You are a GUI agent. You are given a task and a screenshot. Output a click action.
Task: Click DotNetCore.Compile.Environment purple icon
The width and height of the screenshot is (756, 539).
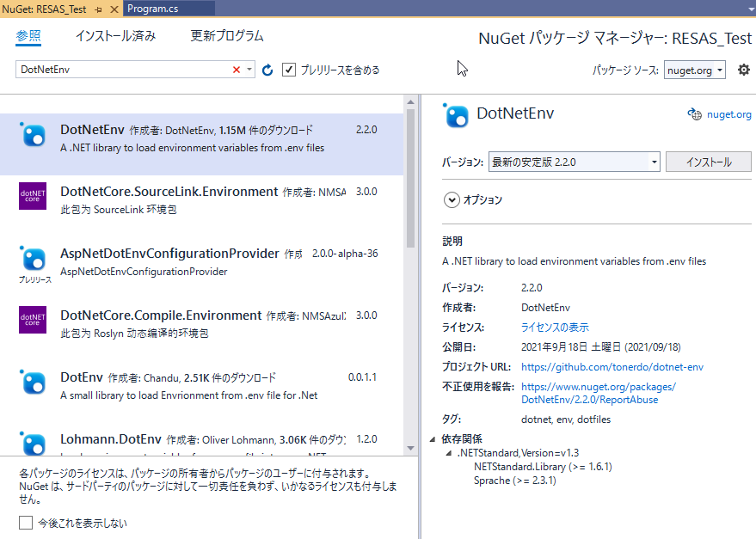[33, 320]
